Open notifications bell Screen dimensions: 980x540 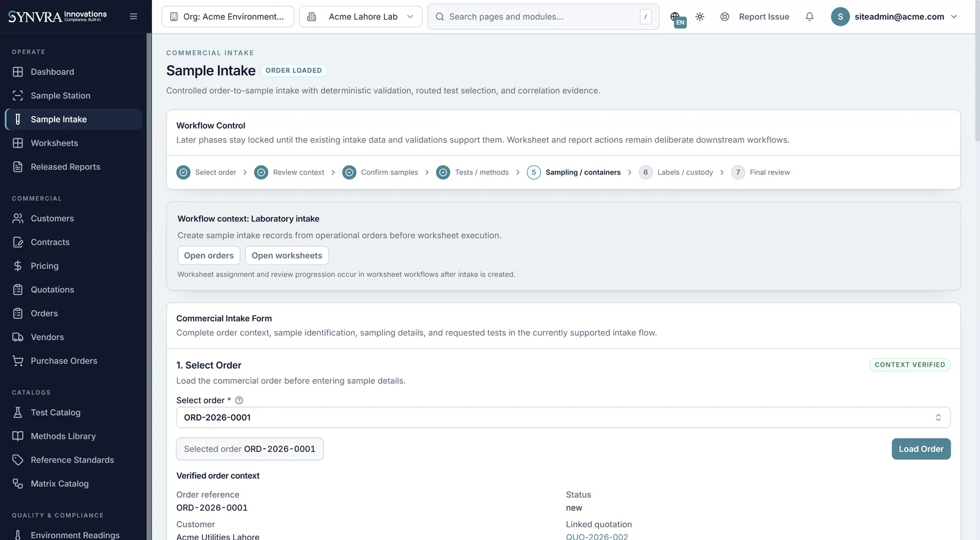point(810,17)
